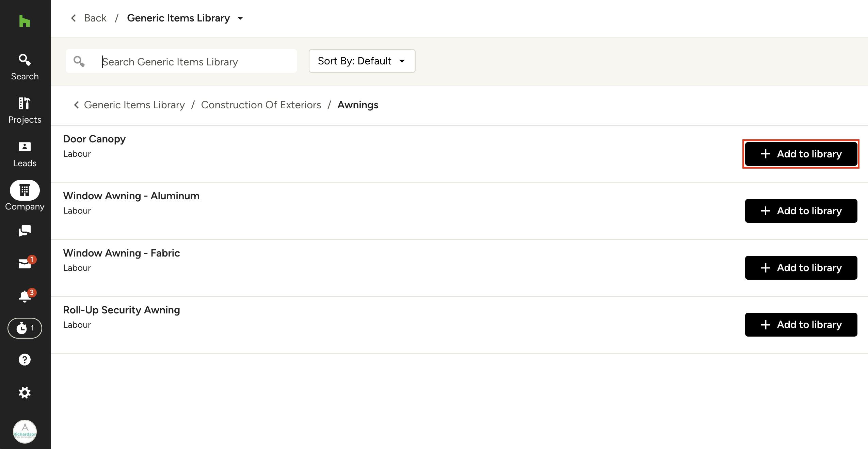Viewport: 868px width, 449px height.
Task: Show notifications from the bell icon
Action: pos(25,296)
